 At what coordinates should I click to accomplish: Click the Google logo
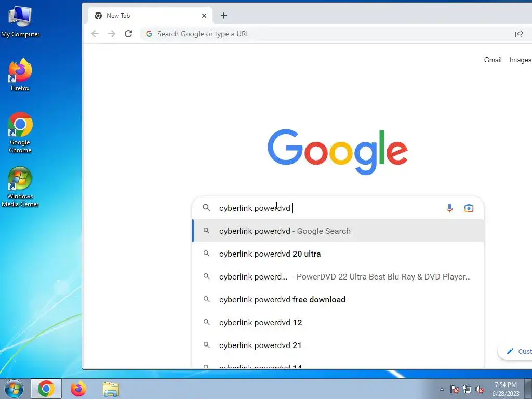click(x=338, y=151)
